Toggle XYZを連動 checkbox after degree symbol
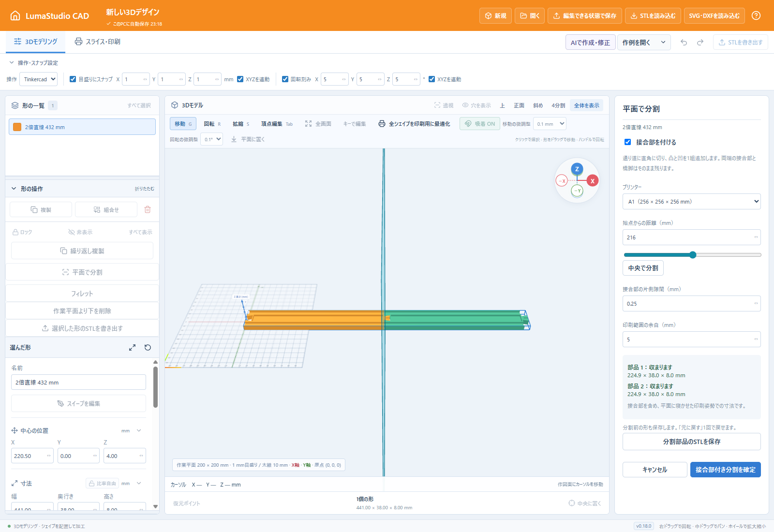This screenshot has height=532, width=774. tap(432, 79)
